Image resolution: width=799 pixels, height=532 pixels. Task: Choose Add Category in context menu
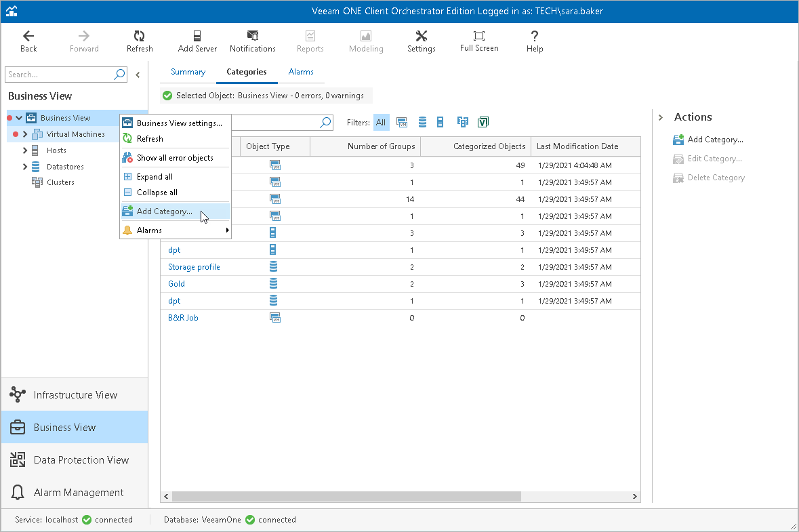tap(164, 211)
